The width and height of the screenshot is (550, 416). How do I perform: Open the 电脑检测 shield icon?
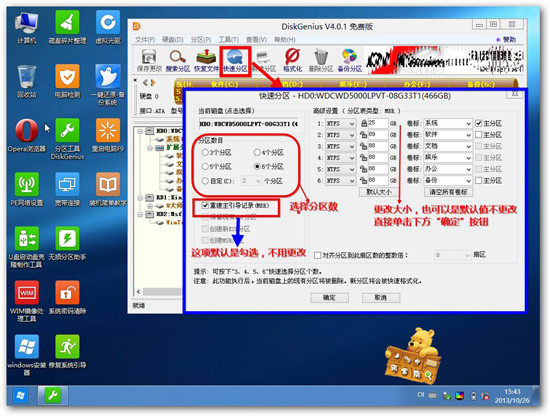click(67, 81)
